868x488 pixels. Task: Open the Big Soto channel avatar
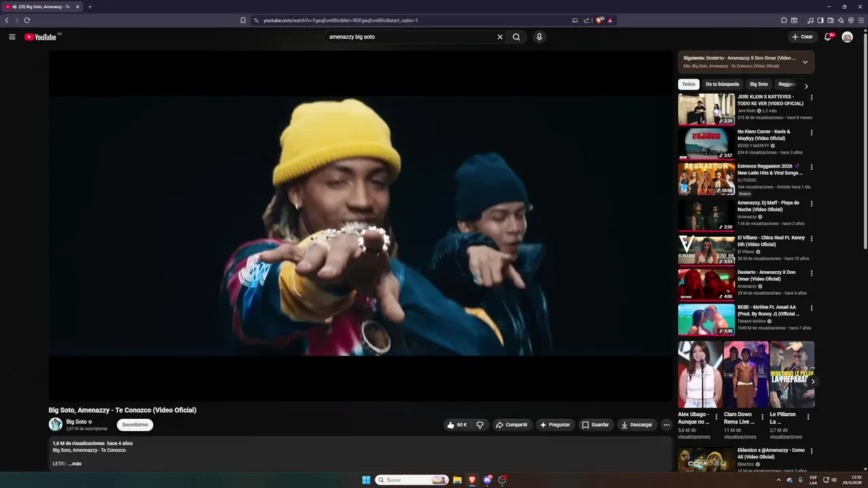(x=56, y=424)
